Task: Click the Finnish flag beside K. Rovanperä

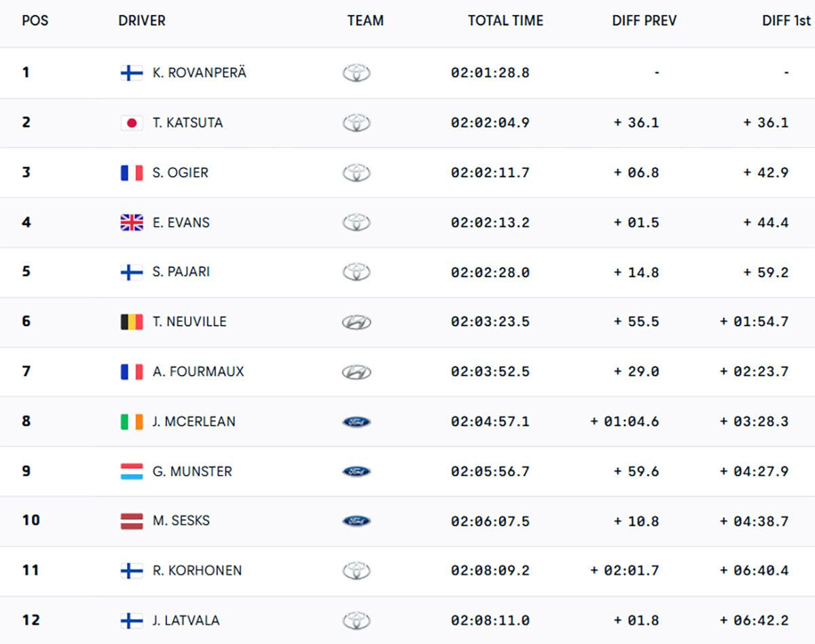Action: (x=132, y=73)
